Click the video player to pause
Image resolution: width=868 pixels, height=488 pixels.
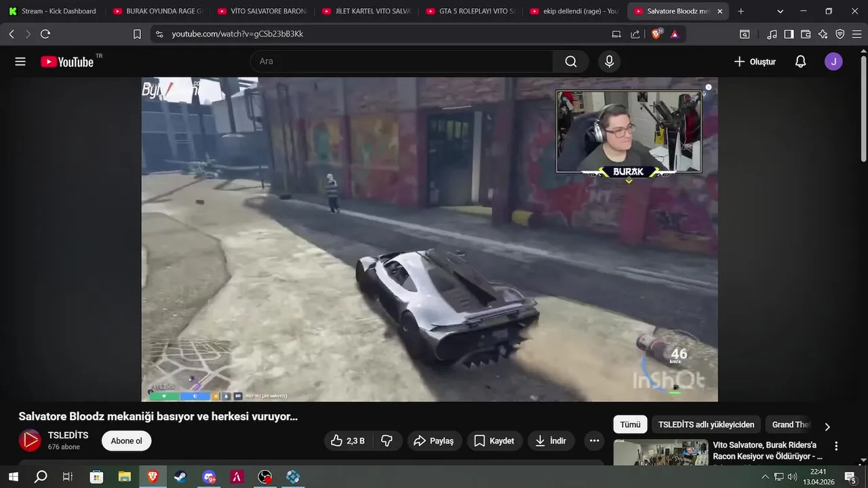pos(429,239)
